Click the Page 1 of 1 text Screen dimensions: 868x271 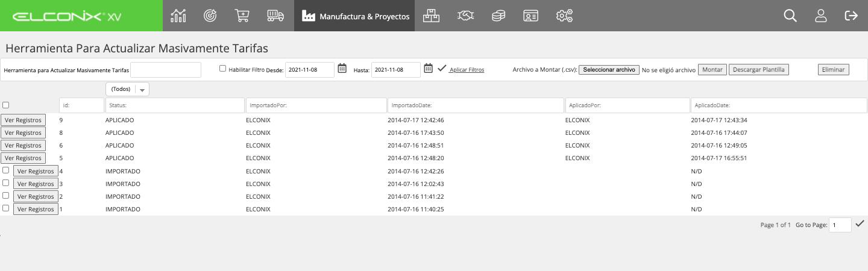click(775, 225)
